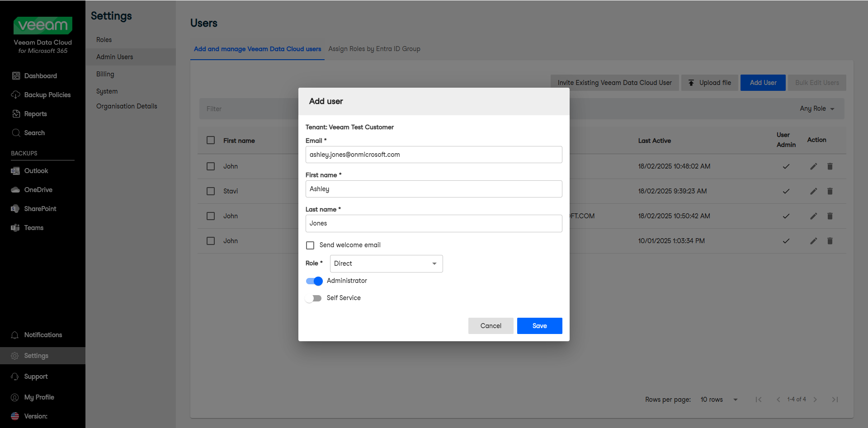Tick checkbox for John at 1:03:34 PM

(211, 241)
